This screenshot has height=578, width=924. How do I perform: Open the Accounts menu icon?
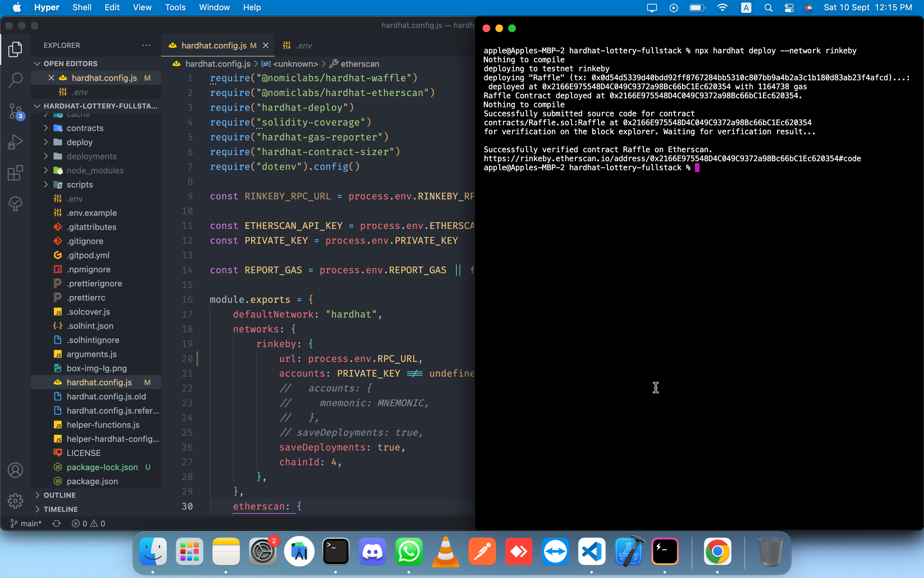click(15, 470)
